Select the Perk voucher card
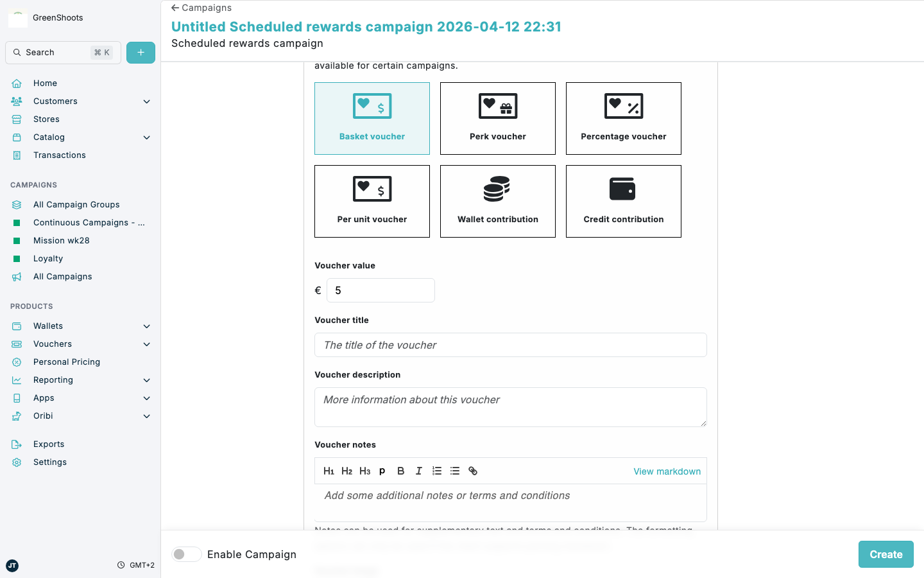 tap(498, 118)
